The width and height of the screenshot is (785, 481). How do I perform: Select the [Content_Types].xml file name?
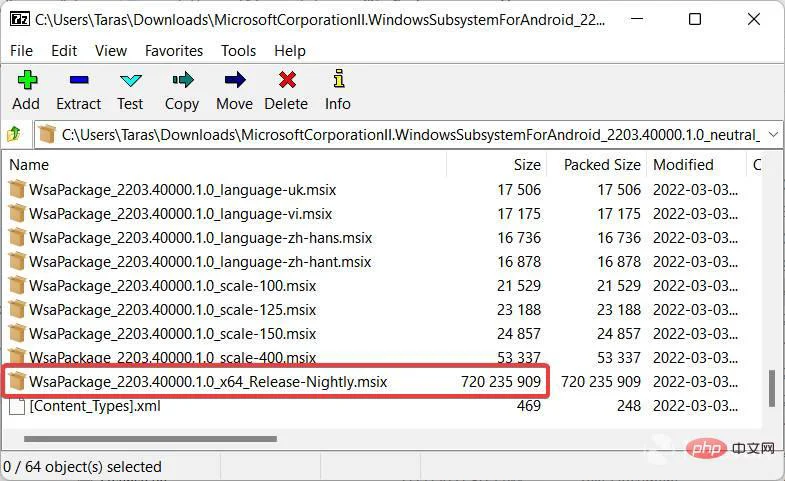(95, 406)
